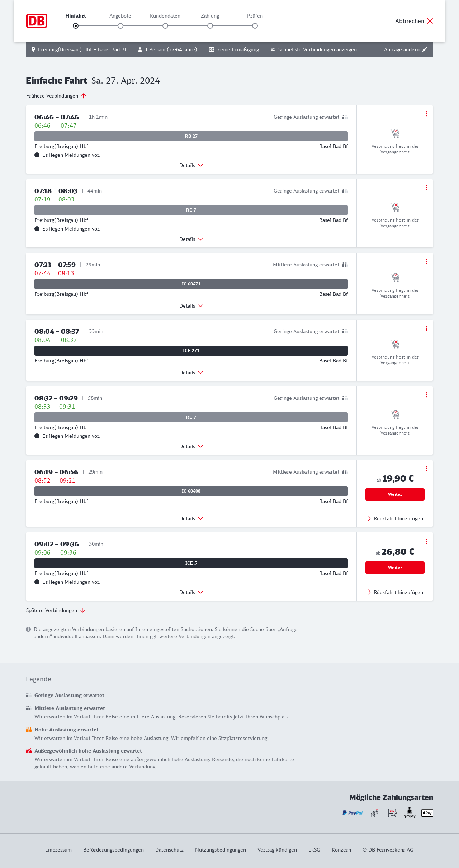
Task: Select the Angebote step in progress bar
Action: click(x=120, y=26)
